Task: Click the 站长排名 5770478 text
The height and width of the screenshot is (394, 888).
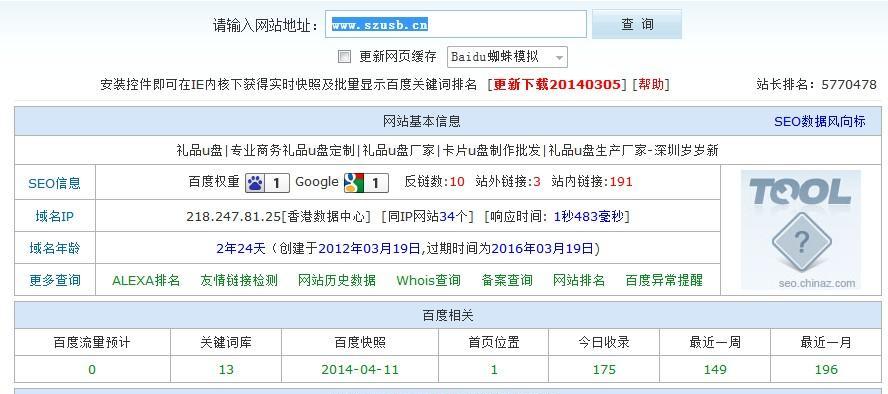Action: pyautogui.click(x=816, y=85)
